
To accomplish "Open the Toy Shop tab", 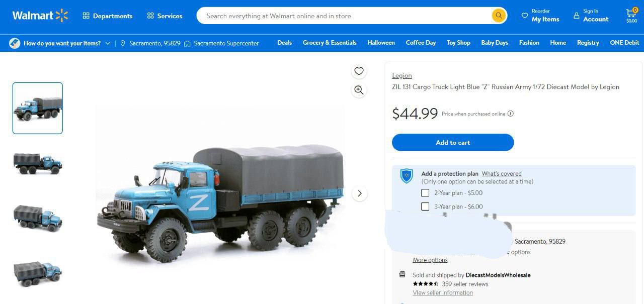I will point(458,43).
